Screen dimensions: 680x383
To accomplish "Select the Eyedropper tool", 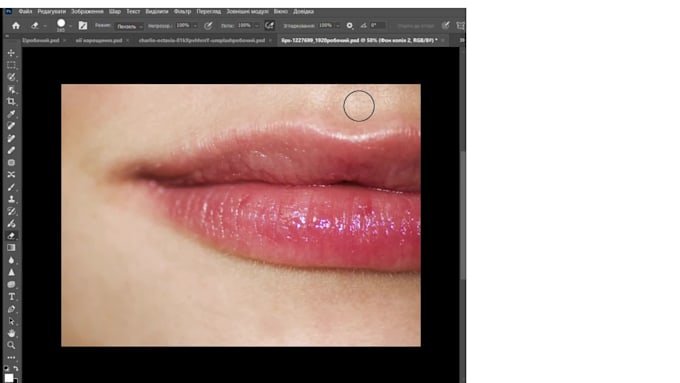I will 11,114.
